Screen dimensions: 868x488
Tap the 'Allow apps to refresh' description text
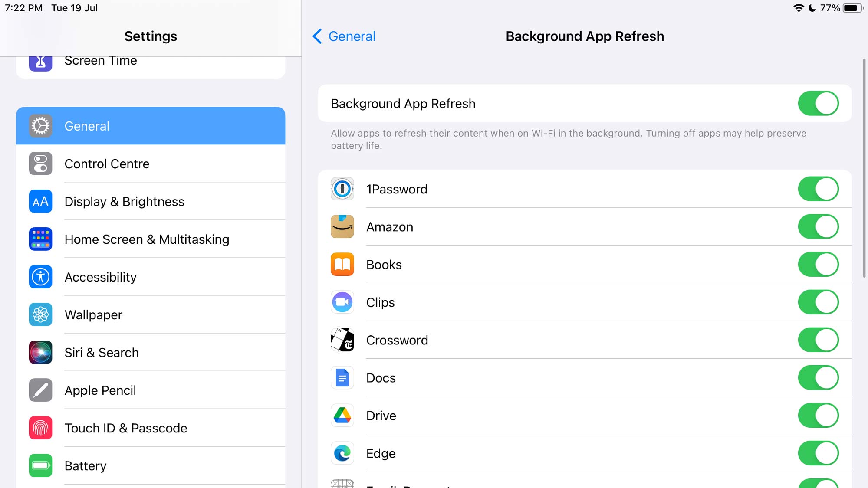(x=569, y=139)
